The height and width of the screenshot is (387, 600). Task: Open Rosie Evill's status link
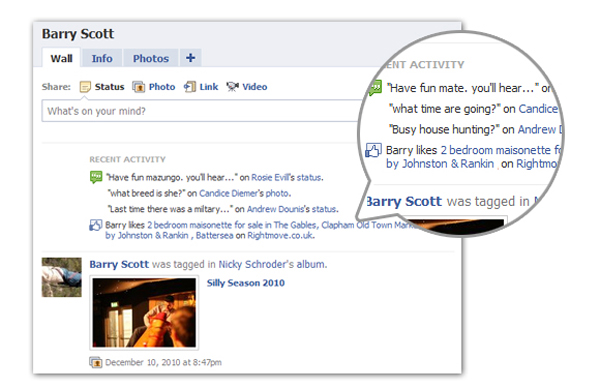(287, 178)
